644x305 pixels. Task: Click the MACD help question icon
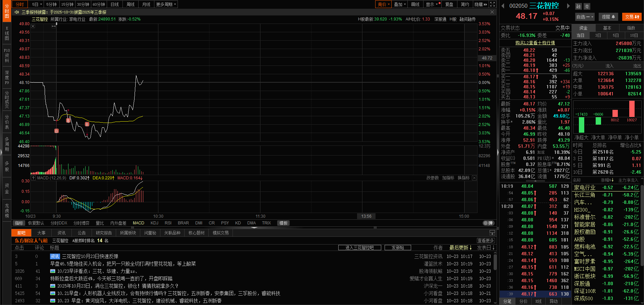[33, 178]
